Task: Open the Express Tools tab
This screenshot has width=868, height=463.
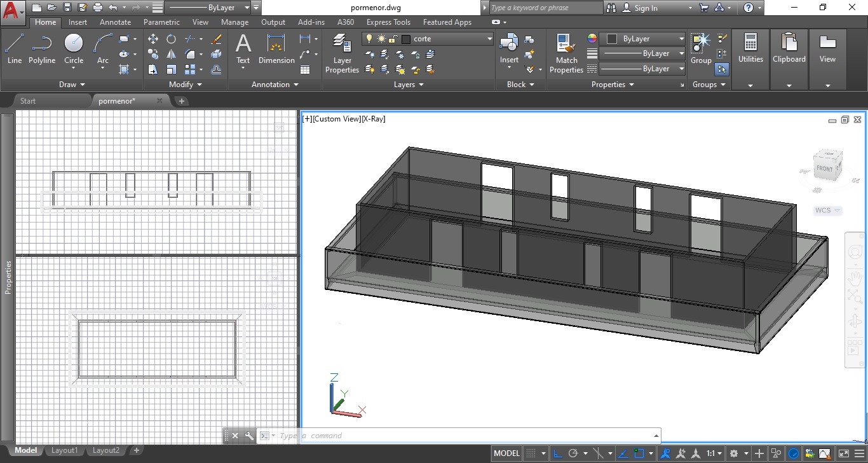Action: point(388,22)
